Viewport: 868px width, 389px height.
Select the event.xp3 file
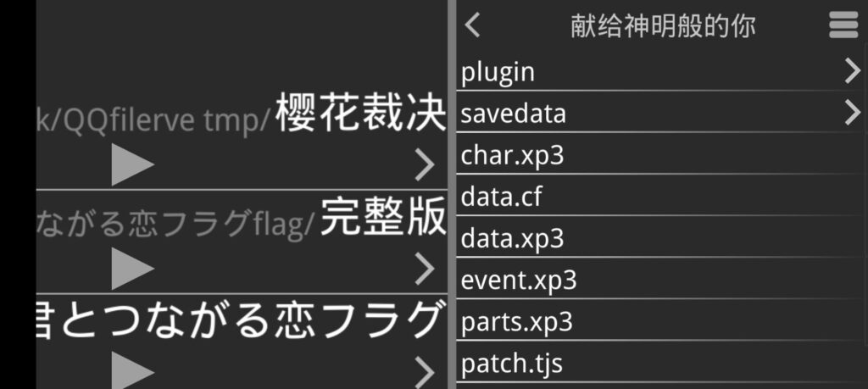661,279
